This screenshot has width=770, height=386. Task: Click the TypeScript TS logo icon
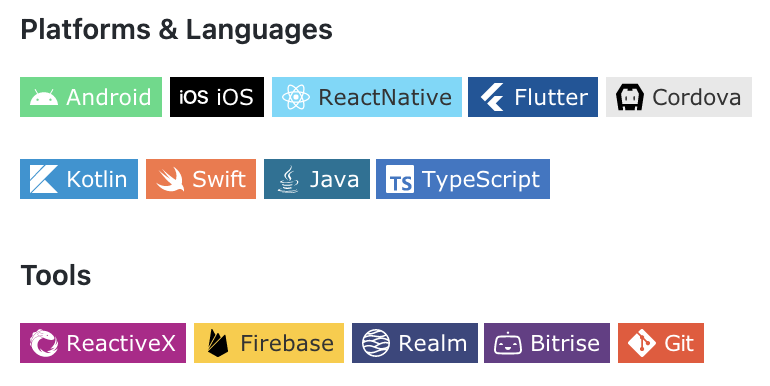coord(400,179)
